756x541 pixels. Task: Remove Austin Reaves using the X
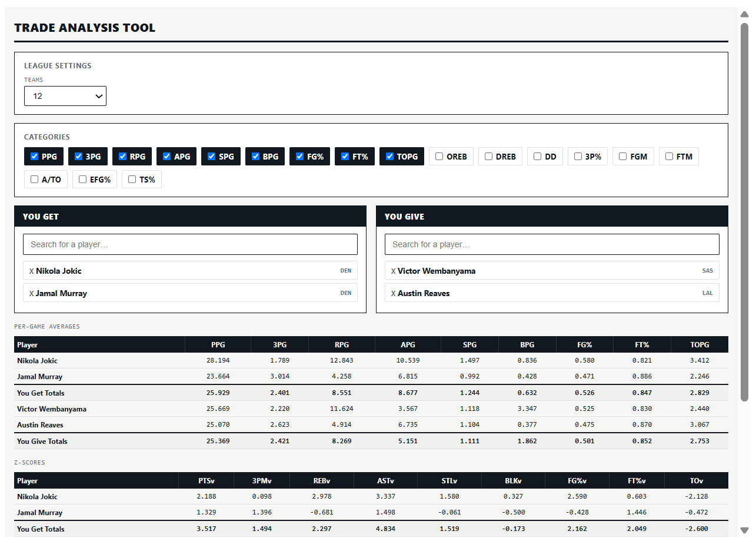click(x=394, y=294)
